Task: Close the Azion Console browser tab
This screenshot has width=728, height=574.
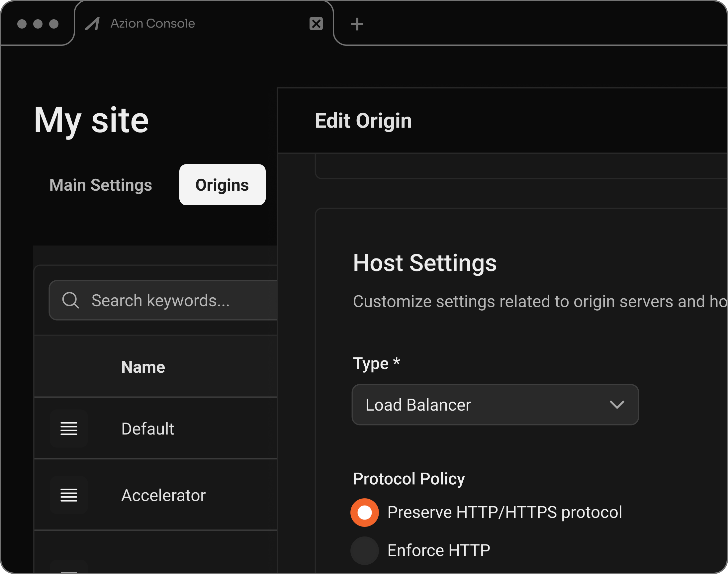Action: [316, 24]
